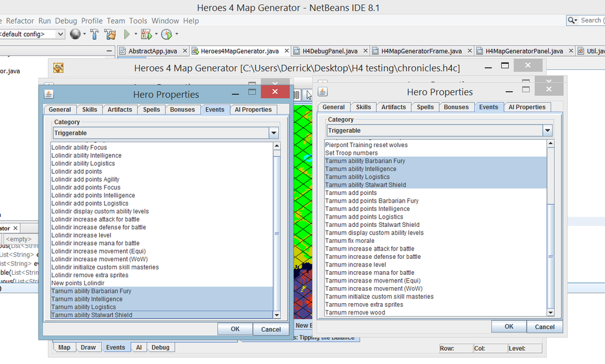This screenshot has width=605, height=364.
Task: Open the empty navigator dropdown field
Action: pyautogui.click(x=21, y=239)
